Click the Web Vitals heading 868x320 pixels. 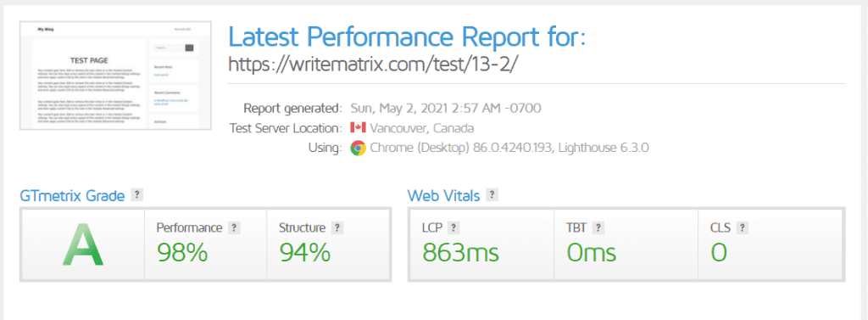pos(443,195)
